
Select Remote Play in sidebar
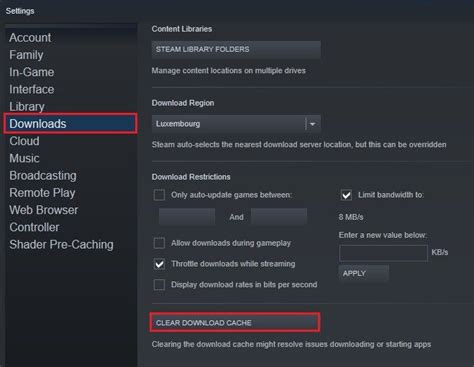click(42, 193)
